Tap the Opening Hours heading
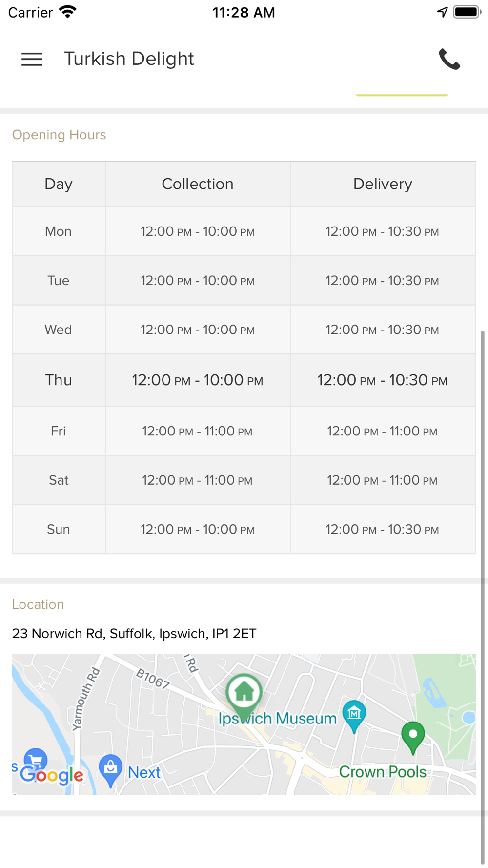The width and height of the screenshot is (488, 868). 59,135
